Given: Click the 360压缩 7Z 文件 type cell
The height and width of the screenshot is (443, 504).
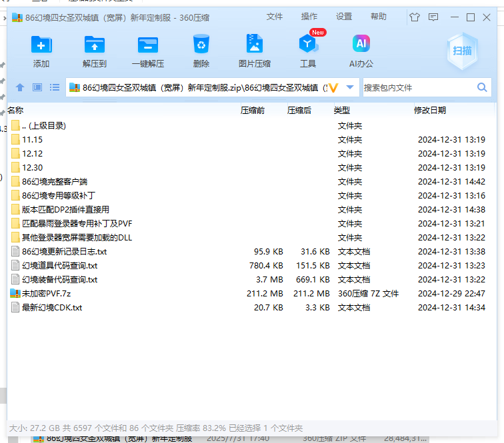Looking at the screenshot, I should 369,293.
